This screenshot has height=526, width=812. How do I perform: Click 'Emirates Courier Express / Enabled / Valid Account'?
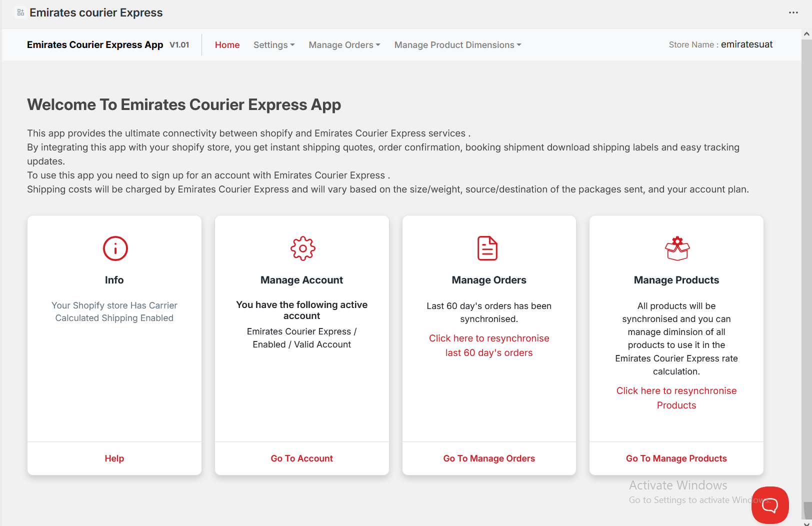tap(302, 338)
